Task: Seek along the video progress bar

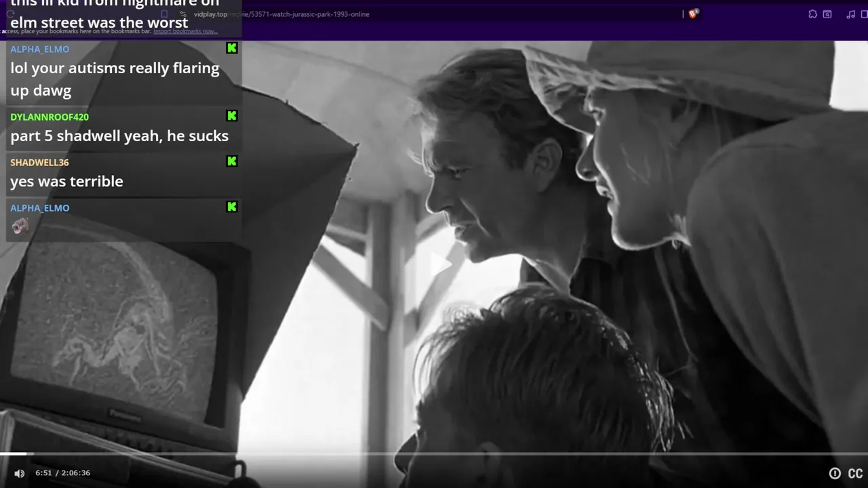Action: coord(434,453)
